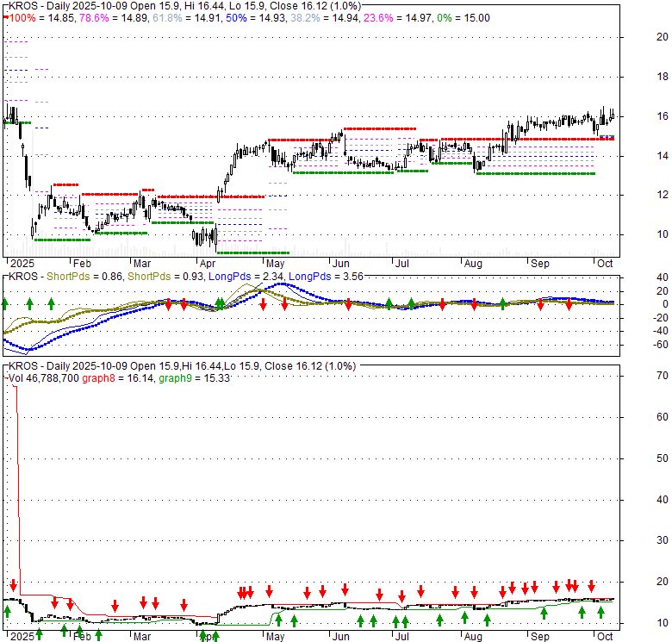Select the '61.8% = 14.91' Fibonacci legend entry
Image resolution: width=672 pixels, height=642 pixels.
pos(187,18)
